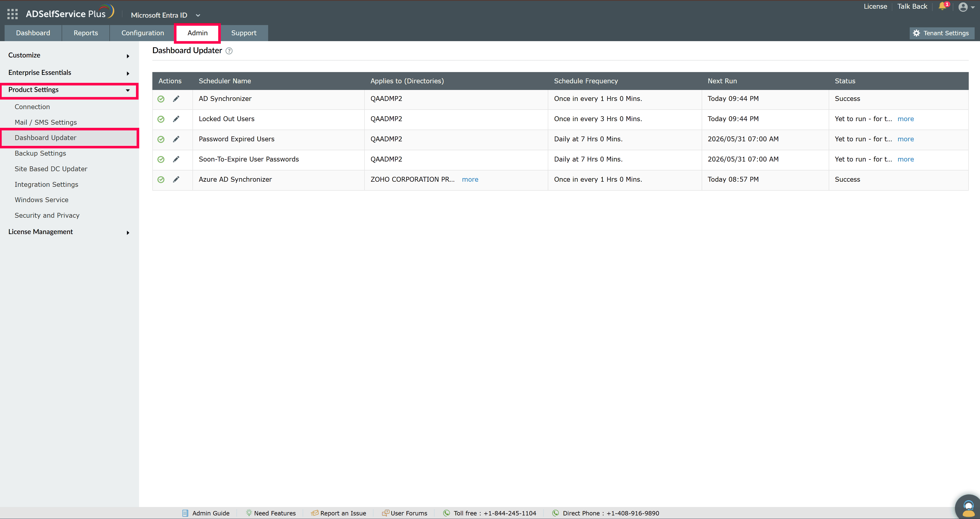Toggle Locked Out Users enabled status
The image size is (980, 519).
(161, 119)
